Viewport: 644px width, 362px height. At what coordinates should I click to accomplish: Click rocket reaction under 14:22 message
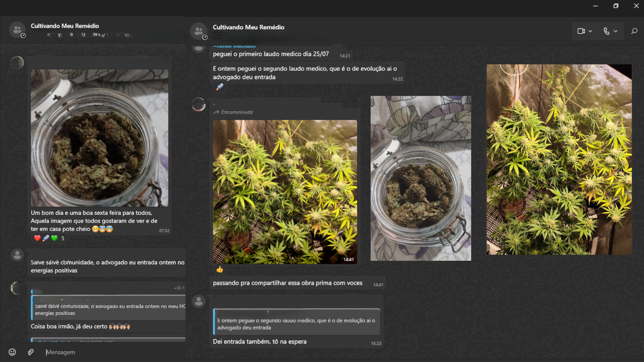pos(220,87)
